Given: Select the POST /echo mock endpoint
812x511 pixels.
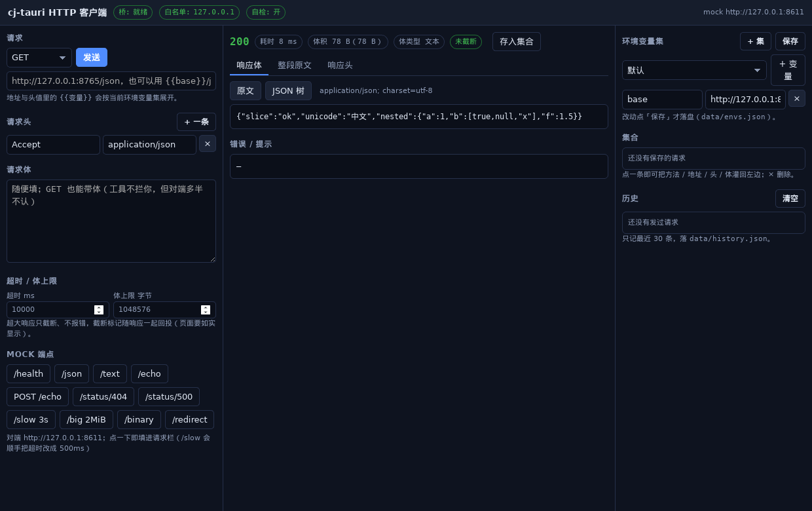Looking at the screenshot, I should (38, 397).
